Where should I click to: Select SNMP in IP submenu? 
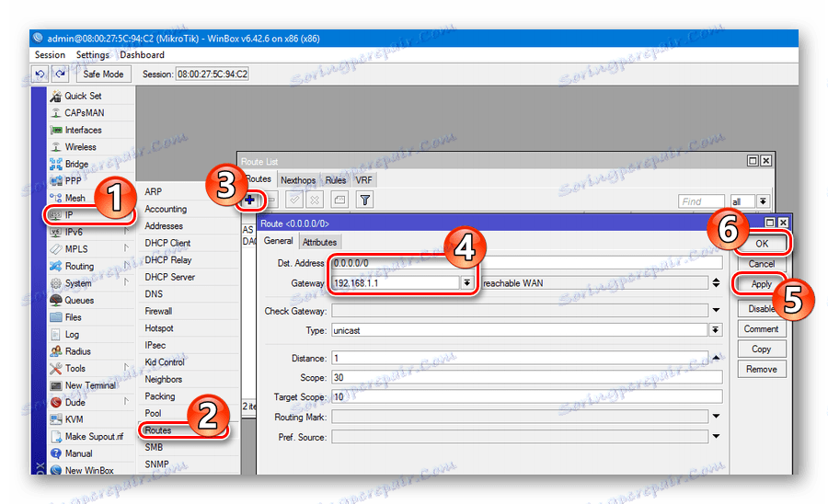pyautogui.click(x=188, y=464)
